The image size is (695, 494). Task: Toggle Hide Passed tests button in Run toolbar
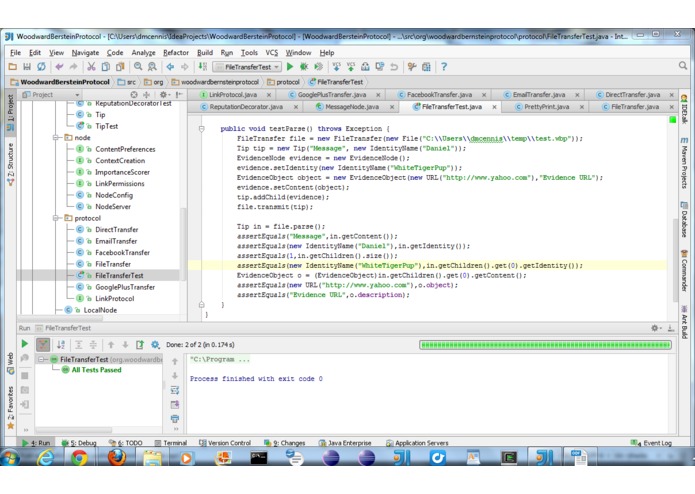point(43,345)
